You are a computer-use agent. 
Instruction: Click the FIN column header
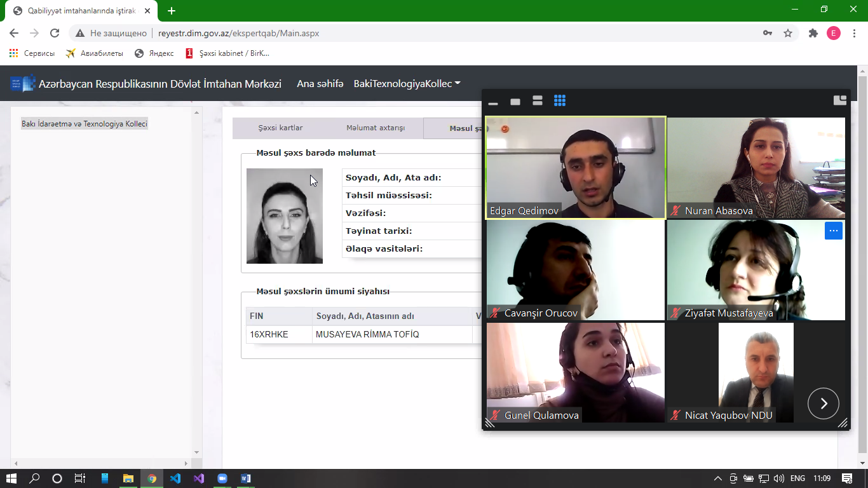click(279, 316)
